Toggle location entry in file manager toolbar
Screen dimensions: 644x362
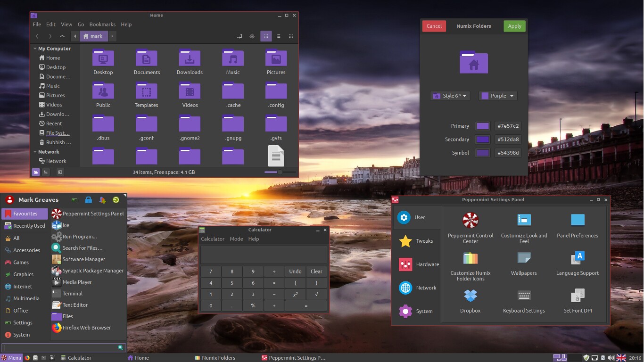click(239, 36)
